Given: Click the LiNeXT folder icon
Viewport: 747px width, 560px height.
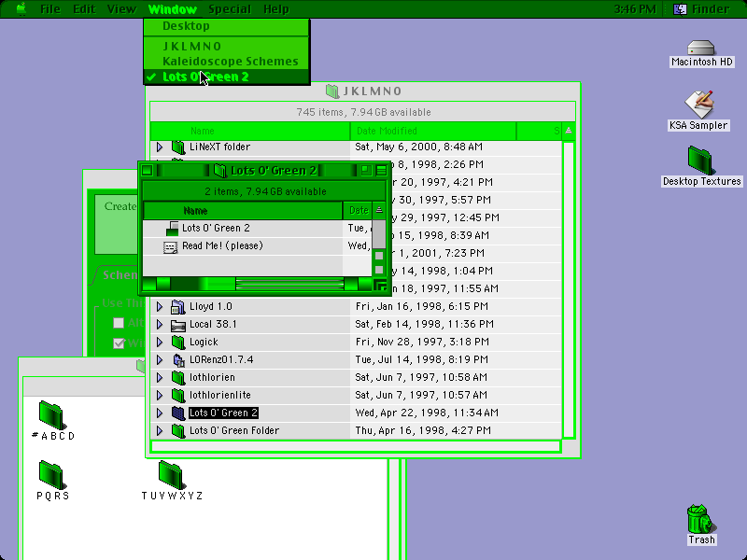Looking at the screenshot, I should (x=178, y=147).
